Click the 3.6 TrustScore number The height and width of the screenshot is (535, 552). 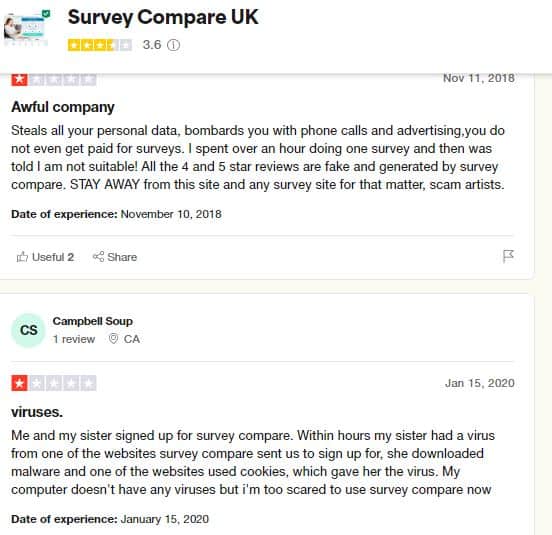click(152, 45)
